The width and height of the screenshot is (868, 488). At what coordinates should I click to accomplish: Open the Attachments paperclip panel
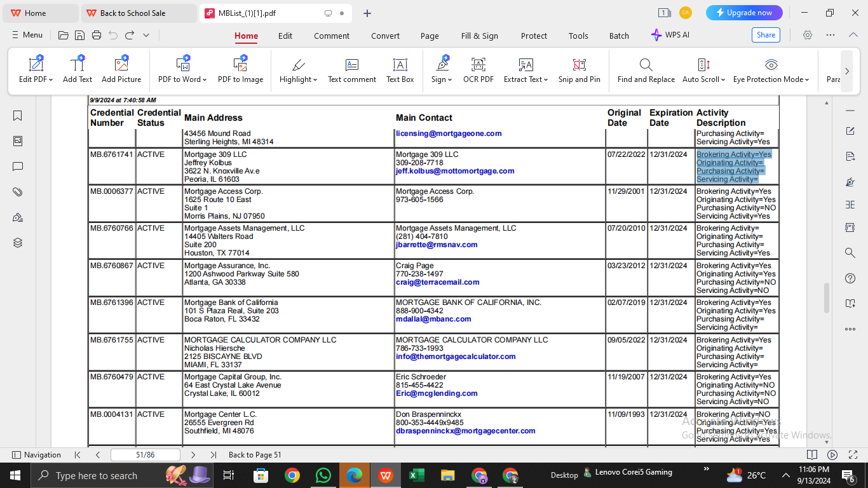(x=18, y=192)
